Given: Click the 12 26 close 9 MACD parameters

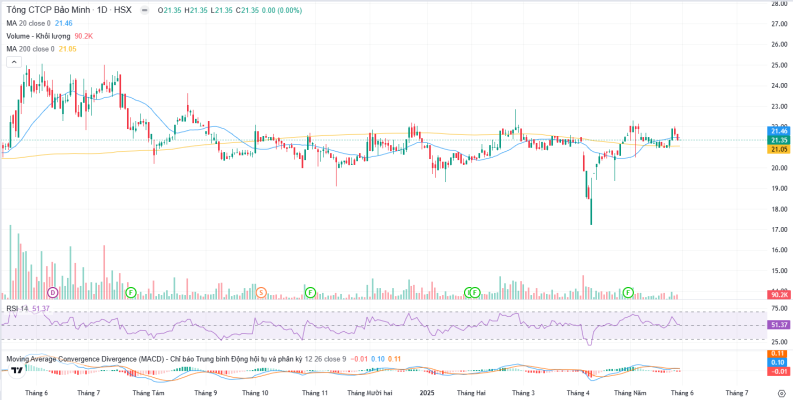Looking at the screenshot, I should (x=325, y=359).
